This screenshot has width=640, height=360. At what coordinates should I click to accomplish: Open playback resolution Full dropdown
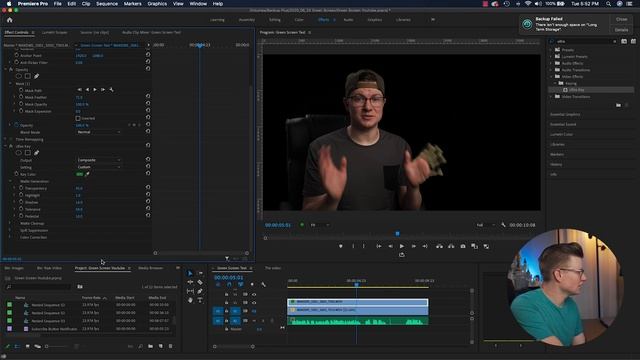pos(486,225)
